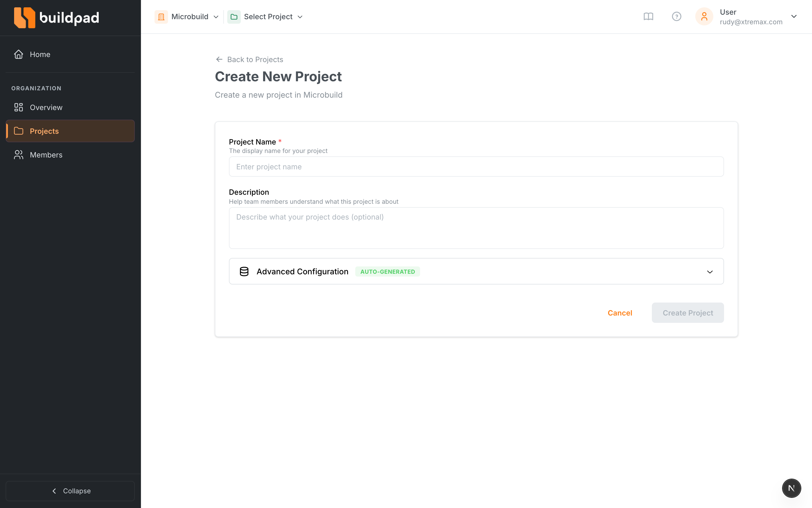Focus the Project Name input field
Screen dimensions: 812x508
point(476,167)
